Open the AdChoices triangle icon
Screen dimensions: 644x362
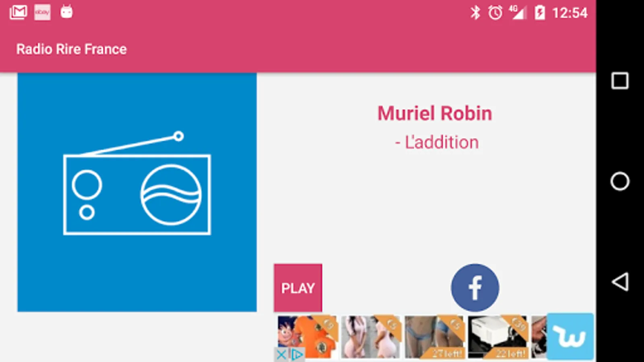pyautogui.click(x=297, y=355)
